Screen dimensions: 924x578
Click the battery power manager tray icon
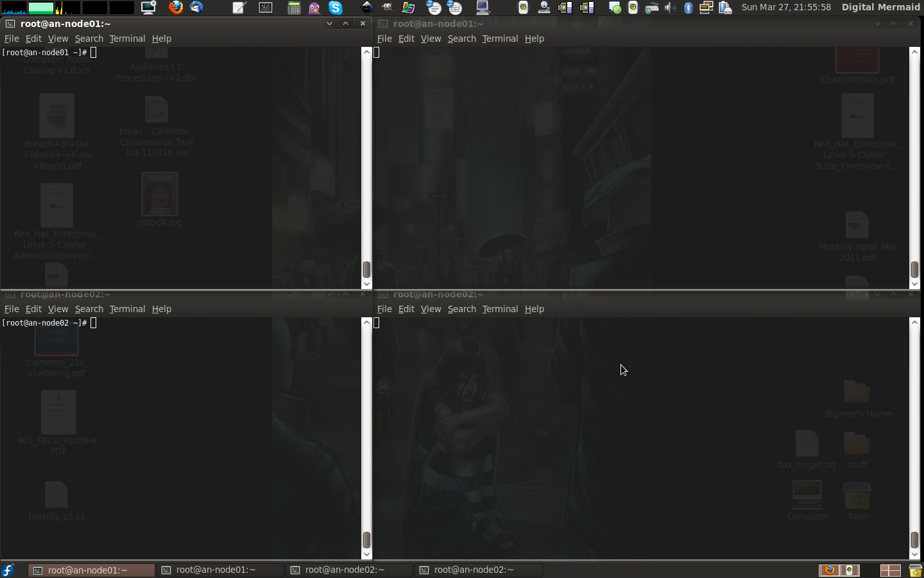click(725, 8)
